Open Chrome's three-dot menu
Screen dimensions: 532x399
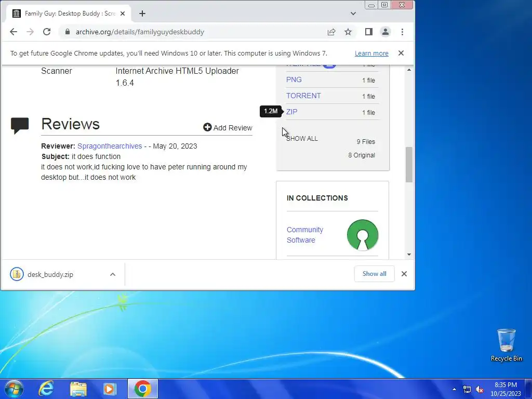click(x=403, y=32)
